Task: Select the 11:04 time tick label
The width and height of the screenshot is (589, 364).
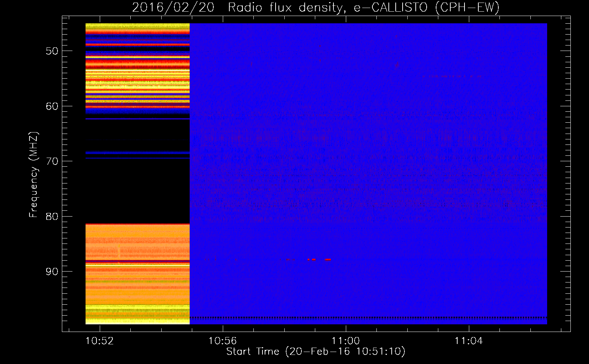Action: pos(469,341)
